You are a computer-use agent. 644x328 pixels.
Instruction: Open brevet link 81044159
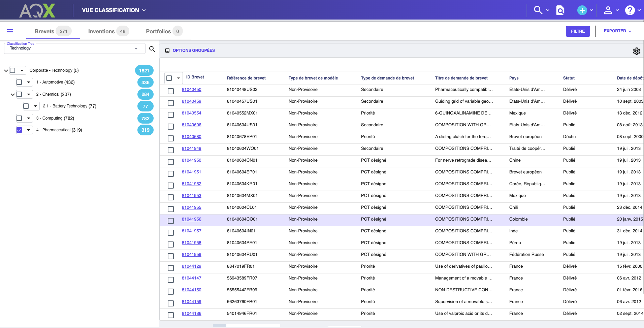pyautogui.click(x=191, y=302)
